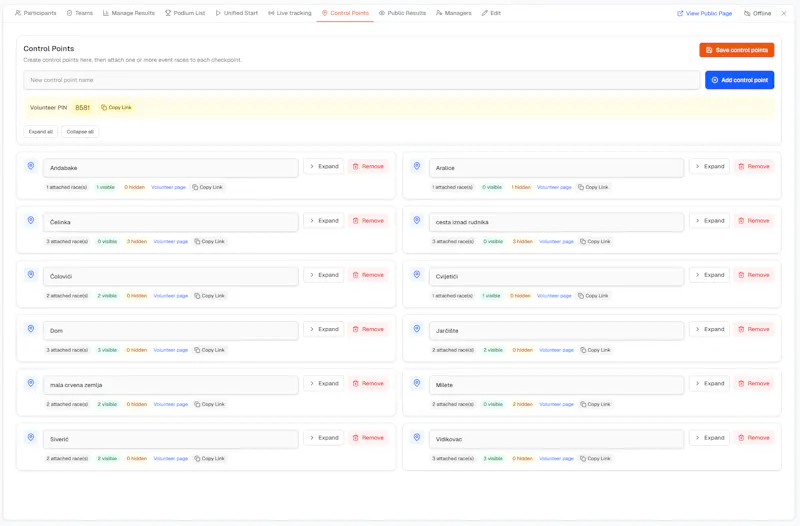
Task: Expand the Jarčište control point
Action: 710,329
